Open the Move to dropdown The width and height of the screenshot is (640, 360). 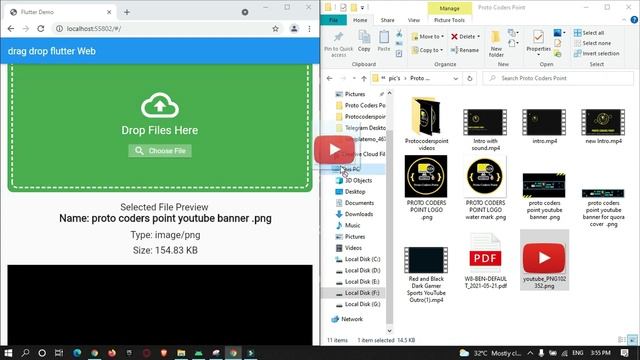[x=428, y=36]
